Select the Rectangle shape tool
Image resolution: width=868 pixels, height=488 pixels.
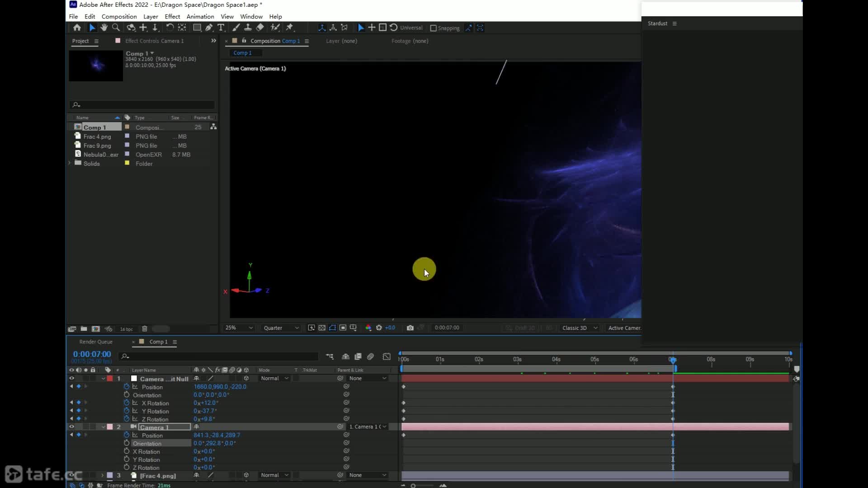[197, 28]
